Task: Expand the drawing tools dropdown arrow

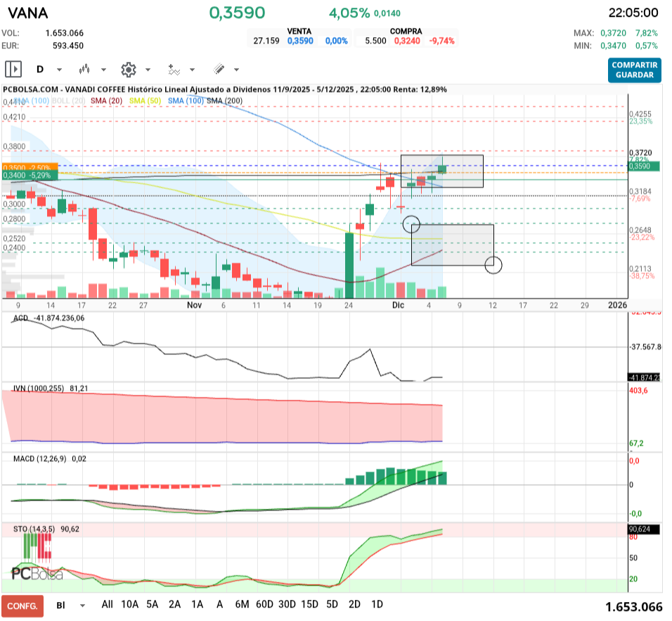Action: coord(236,70)
